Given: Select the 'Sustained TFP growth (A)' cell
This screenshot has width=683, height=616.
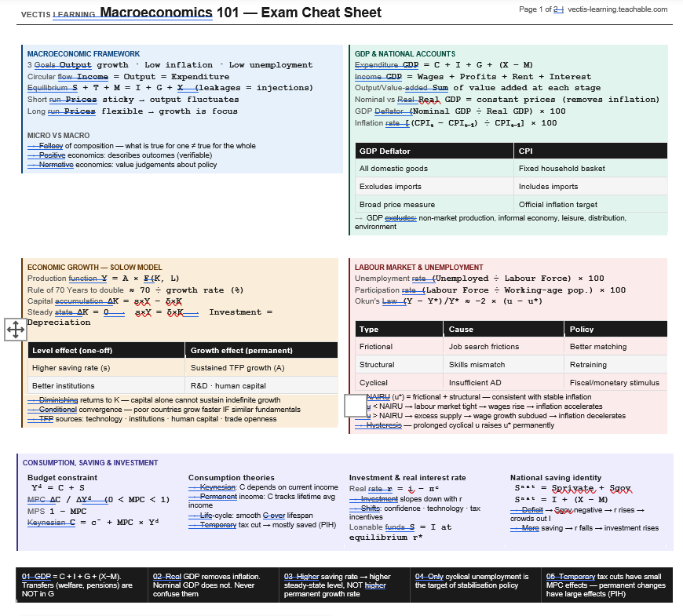Looking at the screenshot, I should click(x=261, y=368).
